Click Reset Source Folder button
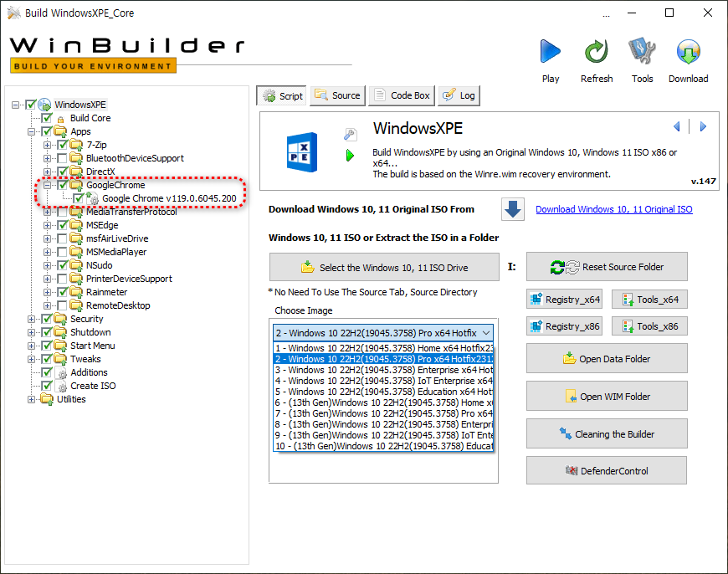The height and width of the screenshot is (574, 728). [x=607, y=267]
